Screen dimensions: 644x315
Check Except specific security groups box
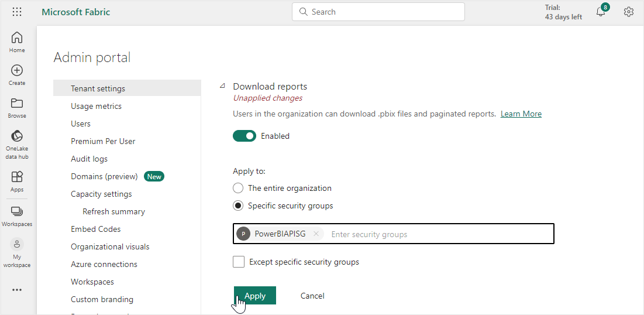pos(239,262)
